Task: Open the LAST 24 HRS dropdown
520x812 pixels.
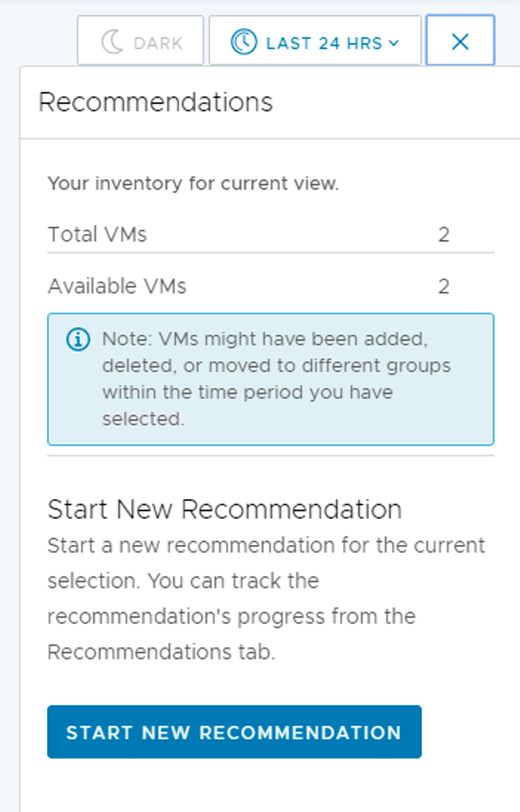Action: [324, 43]
